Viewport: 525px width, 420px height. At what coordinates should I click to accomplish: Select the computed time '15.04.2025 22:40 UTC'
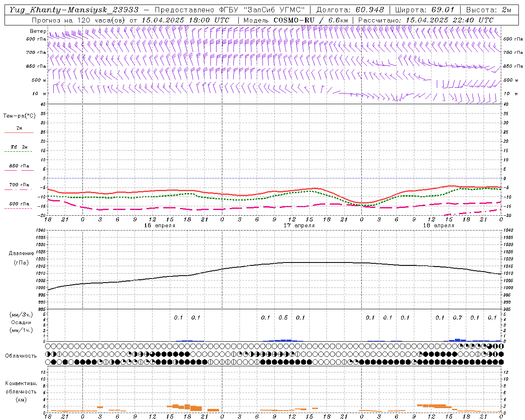449,20
